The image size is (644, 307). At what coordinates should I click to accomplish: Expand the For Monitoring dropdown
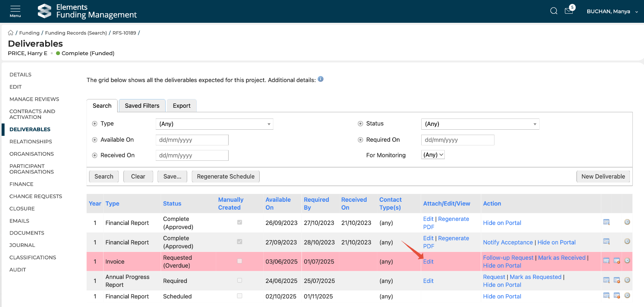433,155
